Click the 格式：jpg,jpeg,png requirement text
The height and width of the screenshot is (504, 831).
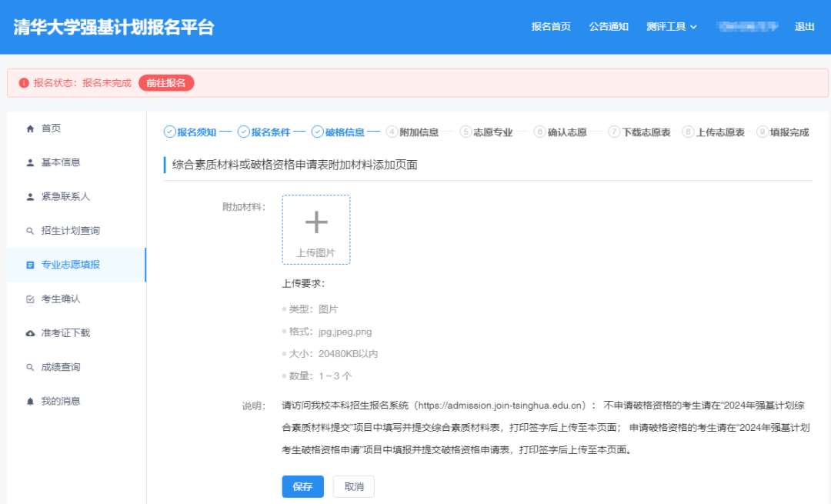[x=330, y=332]
